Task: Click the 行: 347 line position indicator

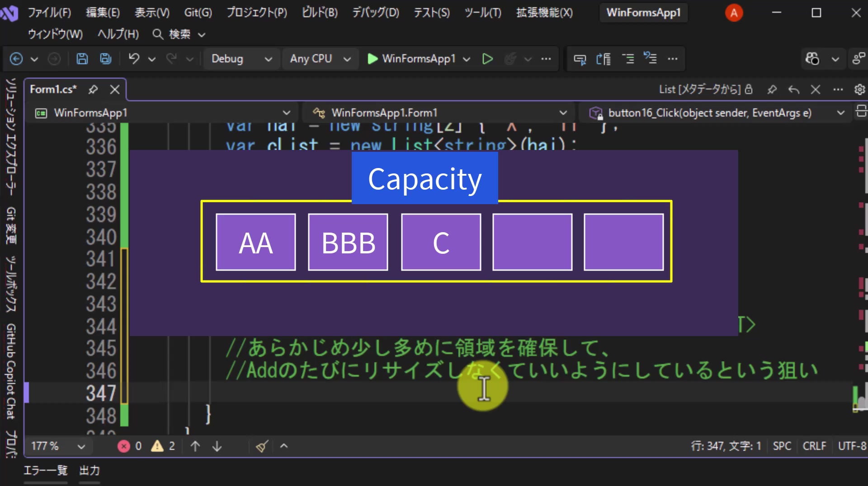Action: 726,446
